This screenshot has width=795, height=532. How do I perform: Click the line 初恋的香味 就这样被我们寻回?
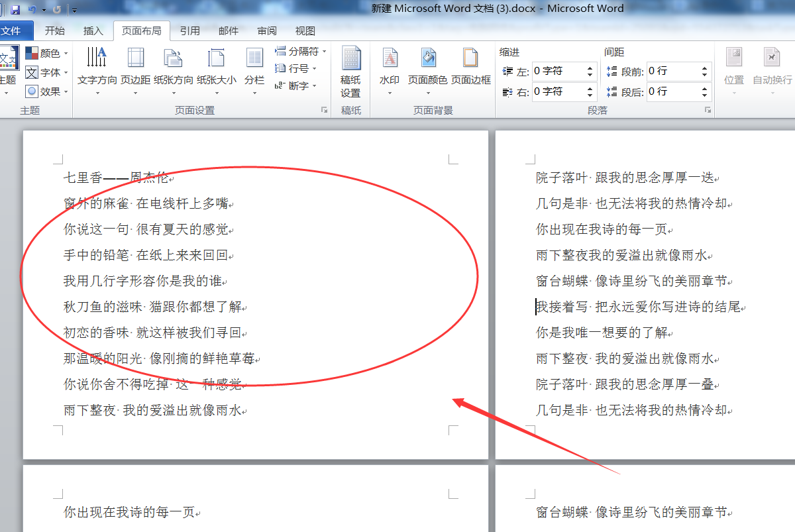pos(152,333)
